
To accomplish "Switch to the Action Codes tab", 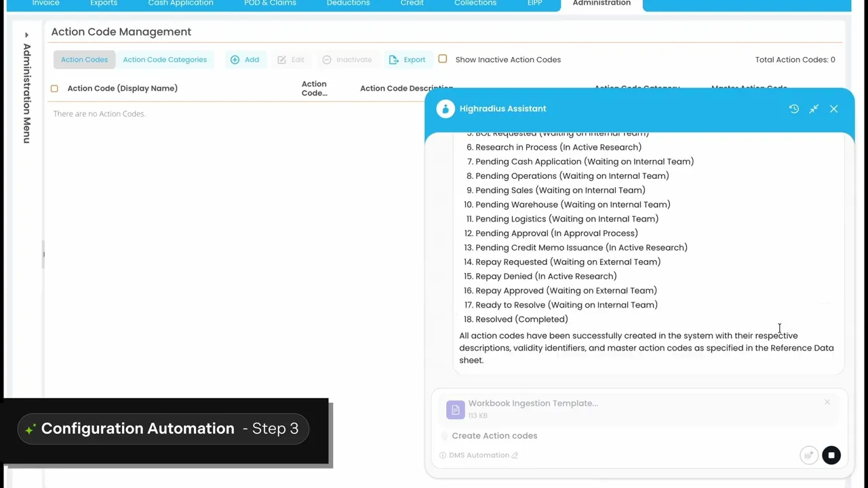I will click(x=84, y=60).
